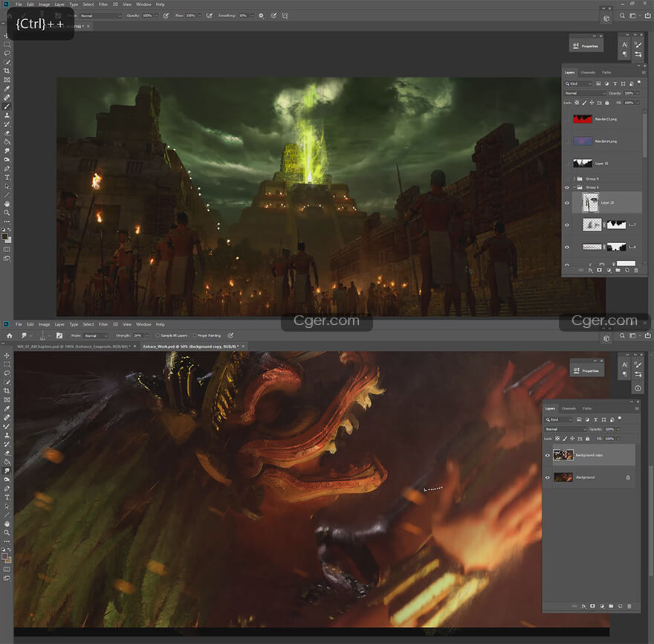Open brush settings gear in top options bar
Image resolution: width=654 pixels, height=644 pixels.
point(261,16)
